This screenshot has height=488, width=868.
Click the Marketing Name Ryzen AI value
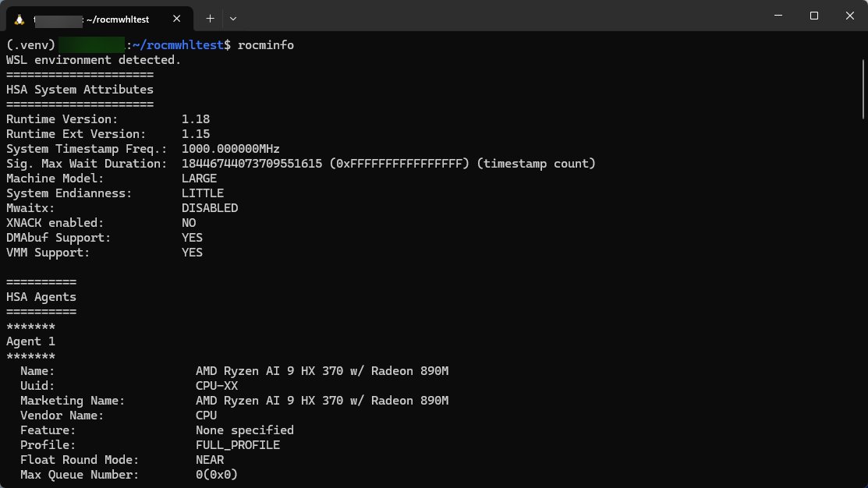click(x=322, y=401)
